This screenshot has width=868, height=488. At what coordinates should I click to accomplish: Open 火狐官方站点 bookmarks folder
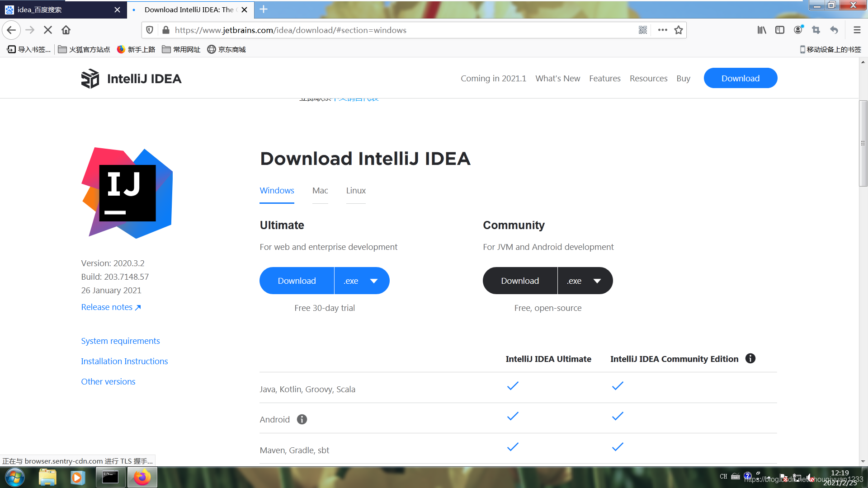pyautogui.click(x=84, y=49)
